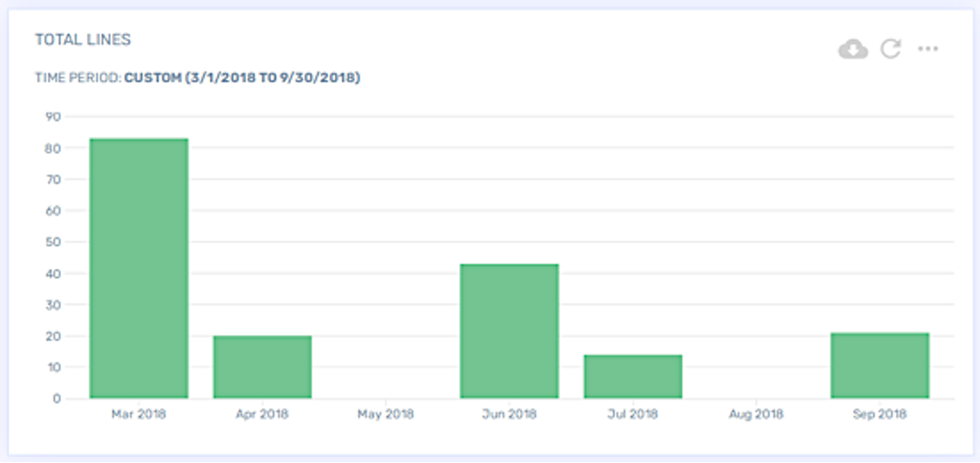Click the Sep 2018 axis label
Image resolution: width=980 pixels, height=463 pixels.
tap(880, 414)
